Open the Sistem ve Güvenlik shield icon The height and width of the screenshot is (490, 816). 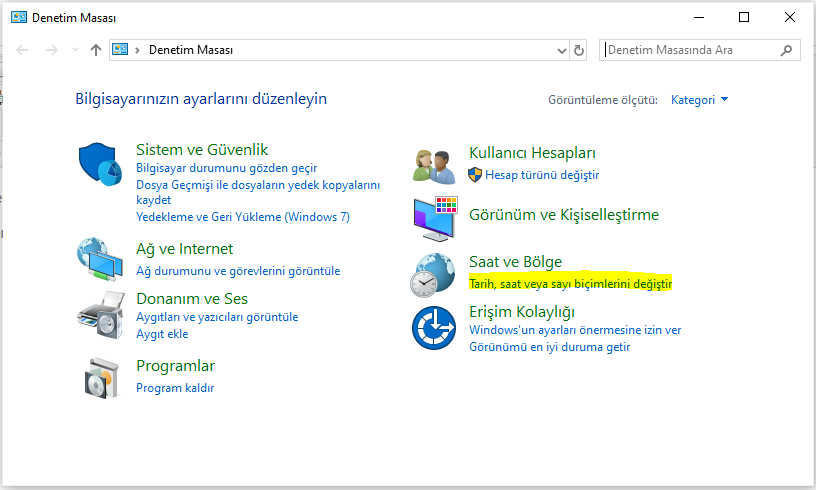click(x=100, y=164)
